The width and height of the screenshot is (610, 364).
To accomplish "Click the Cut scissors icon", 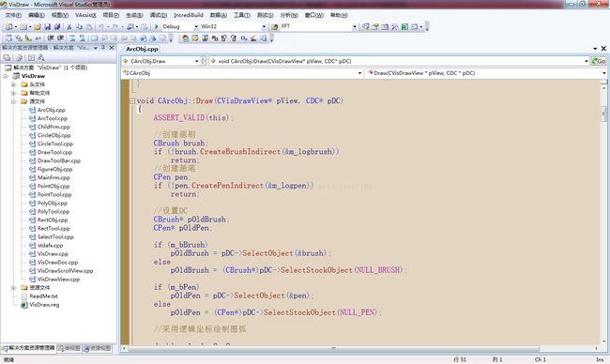I will [x=69, y=27].
